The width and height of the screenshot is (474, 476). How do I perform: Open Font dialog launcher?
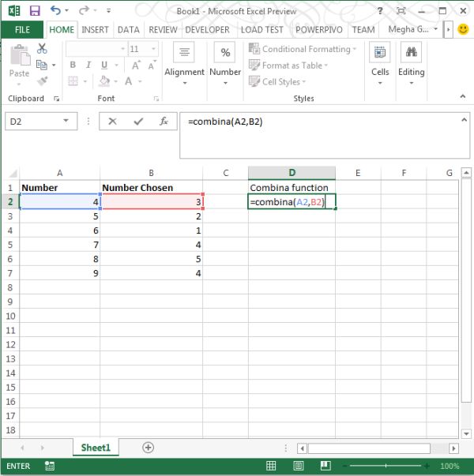pos(156,99)
